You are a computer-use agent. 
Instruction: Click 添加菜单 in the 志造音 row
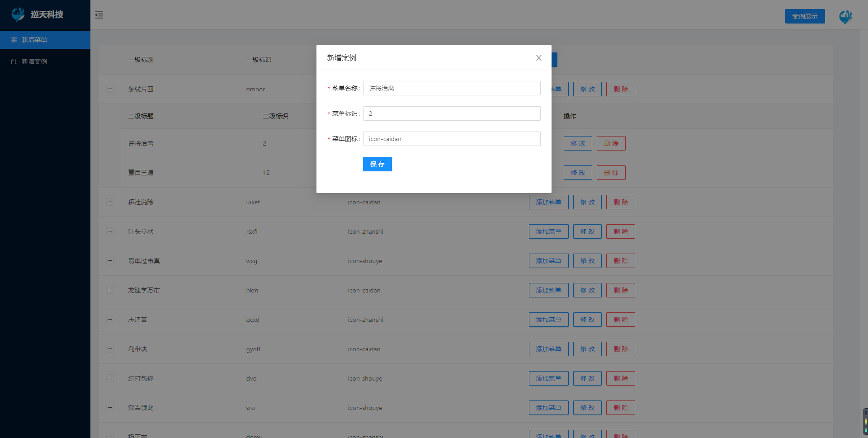coord(549,320)
